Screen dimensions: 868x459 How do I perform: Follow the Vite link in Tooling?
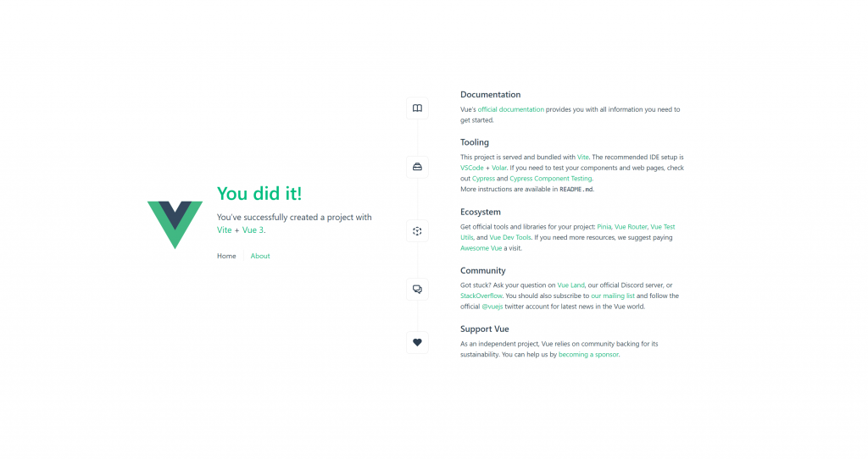pyautogui.click(x=582, y=158)
